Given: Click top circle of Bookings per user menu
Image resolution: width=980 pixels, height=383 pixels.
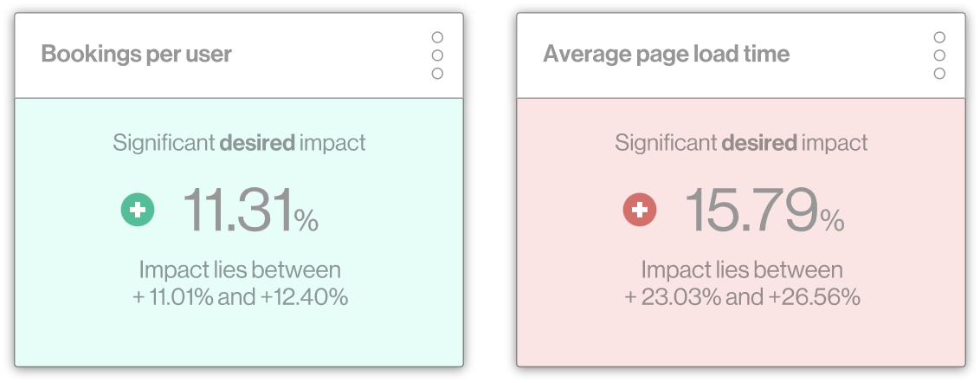Looking at the screenshot, I should [x=437, y=37].
